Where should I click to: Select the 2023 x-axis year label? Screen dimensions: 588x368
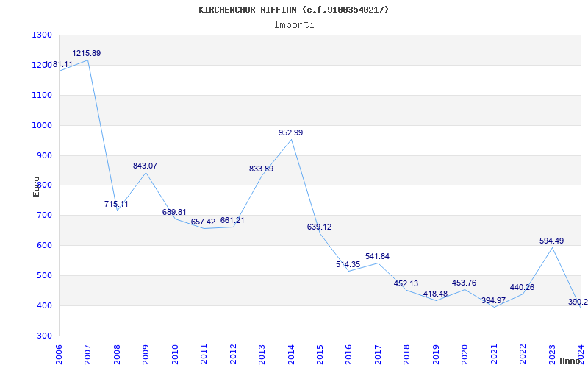pos(553,354)
